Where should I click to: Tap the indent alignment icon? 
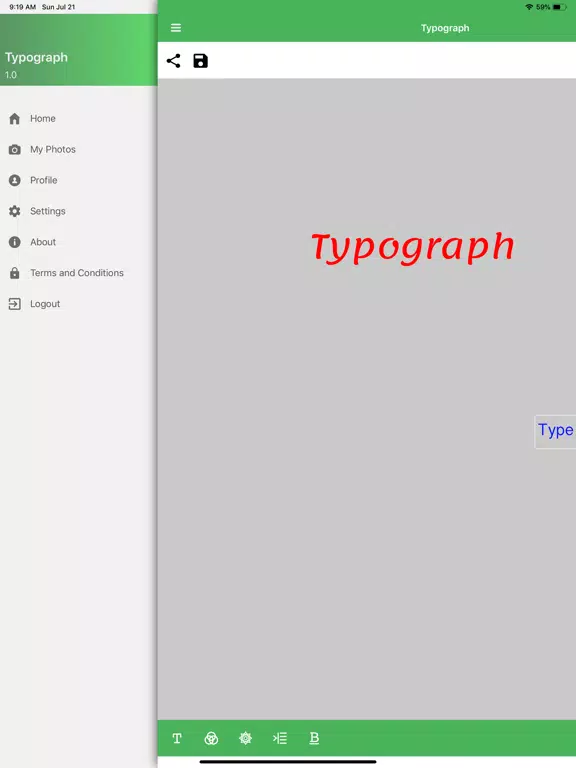(x=280, y=738)
